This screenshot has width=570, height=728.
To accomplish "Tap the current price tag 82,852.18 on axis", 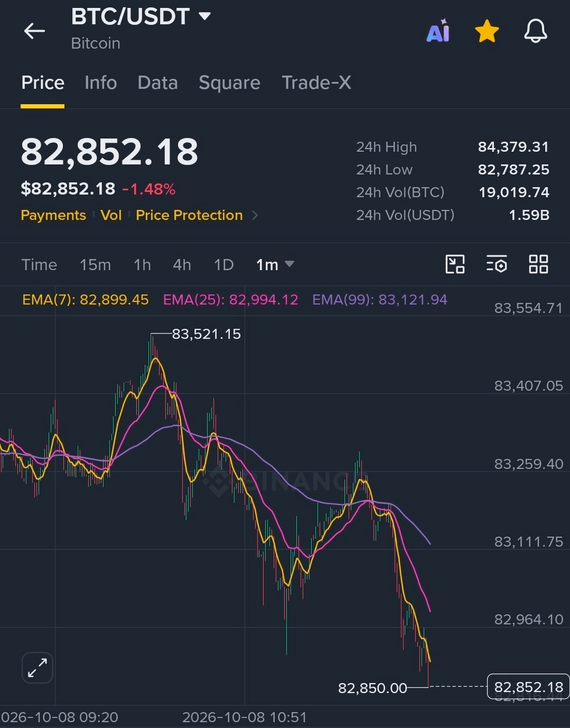I will coord(528,687).
